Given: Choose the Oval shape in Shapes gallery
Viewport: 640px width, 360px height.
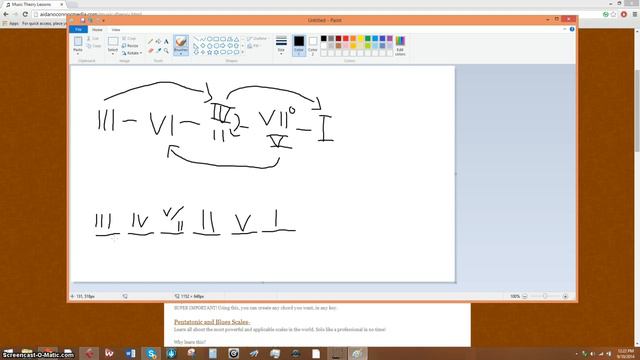Looking at the screenshot, I should (209, 39).
